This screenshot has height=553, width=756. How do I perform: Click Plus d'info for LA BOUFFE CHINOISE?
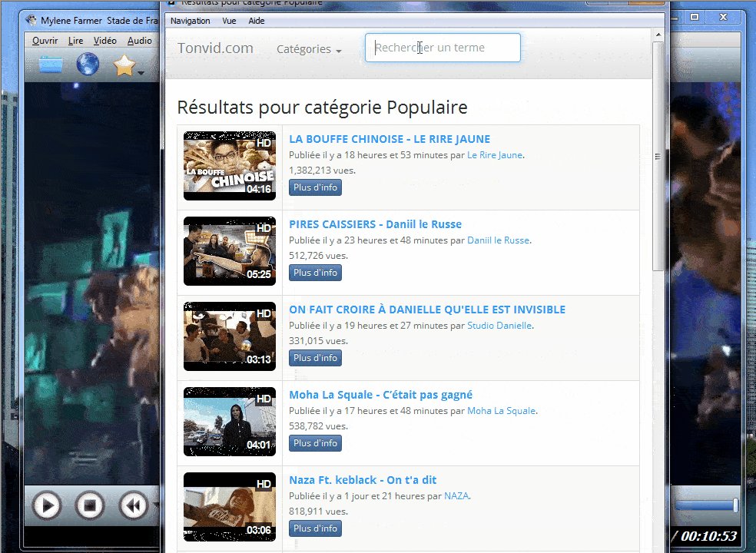[315, 187]
